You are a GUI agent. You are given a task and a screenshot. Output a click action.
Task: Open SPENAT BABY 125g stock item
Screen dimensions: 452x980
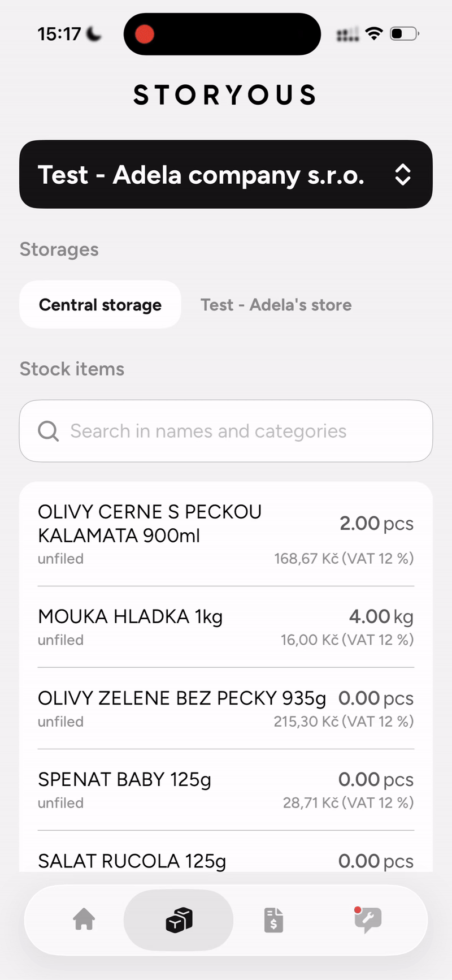tap(125, 780)
